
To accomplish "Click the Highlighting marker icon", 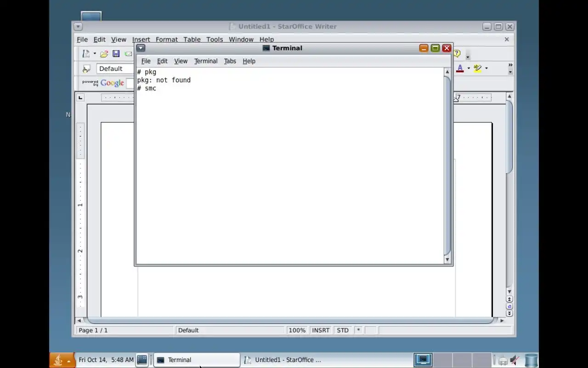I will click(x=478, y=69).
